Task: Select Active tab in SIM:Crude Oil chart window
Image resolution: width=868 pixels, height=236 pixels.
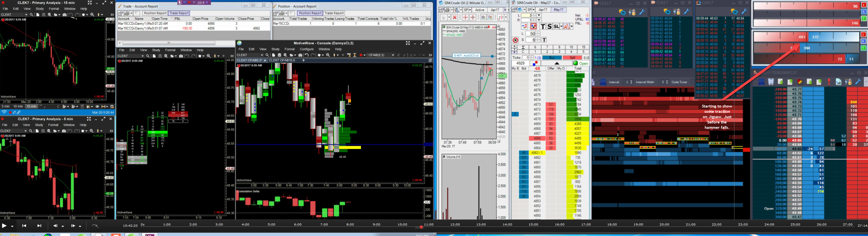Action: point(479,10)
